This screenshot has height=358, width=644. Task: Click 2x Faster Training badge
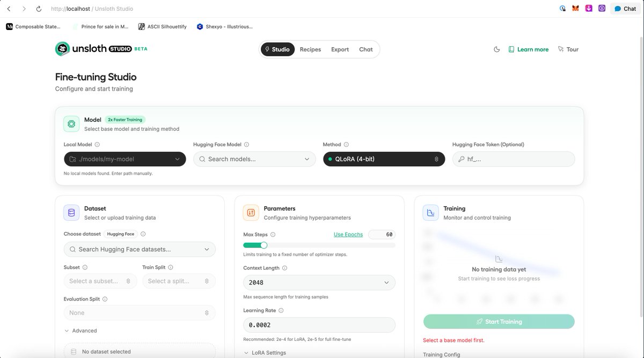[x=126, y=120]
